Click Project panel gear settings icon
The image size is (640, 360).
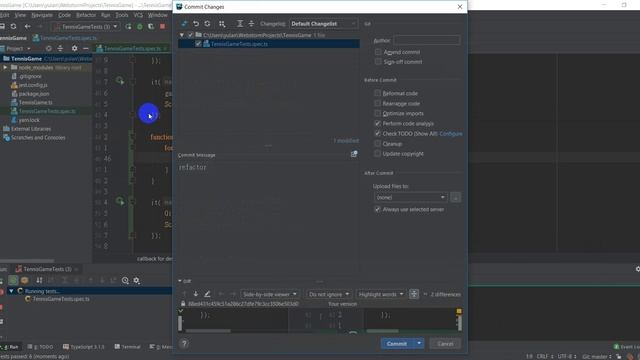coord(74,48)
